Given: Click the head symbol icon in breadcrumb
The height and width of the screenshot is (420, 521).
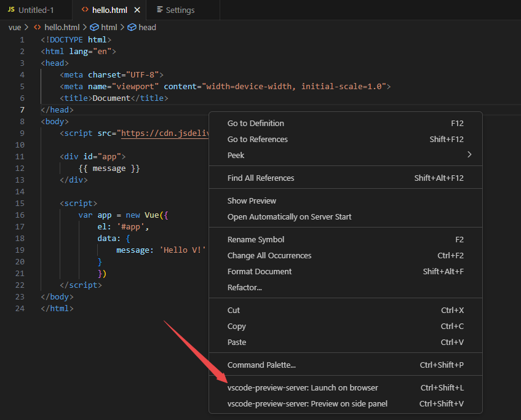Looking at the screenshot, I should point(132,27).
